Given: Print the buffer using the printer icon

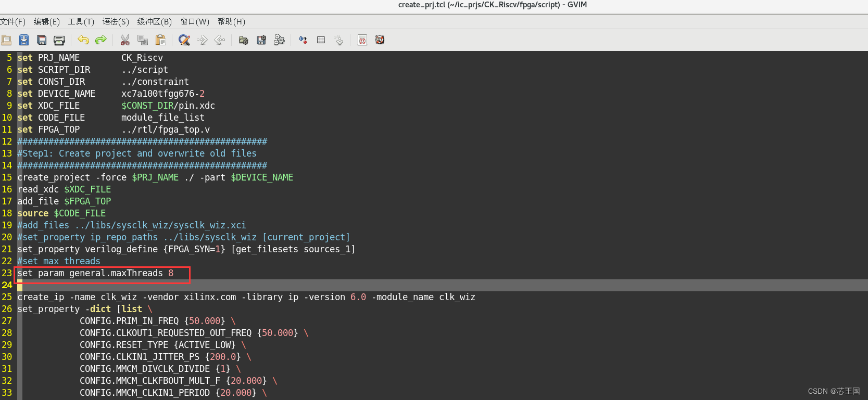Looking at the screenshot, I should pos(59,40).
